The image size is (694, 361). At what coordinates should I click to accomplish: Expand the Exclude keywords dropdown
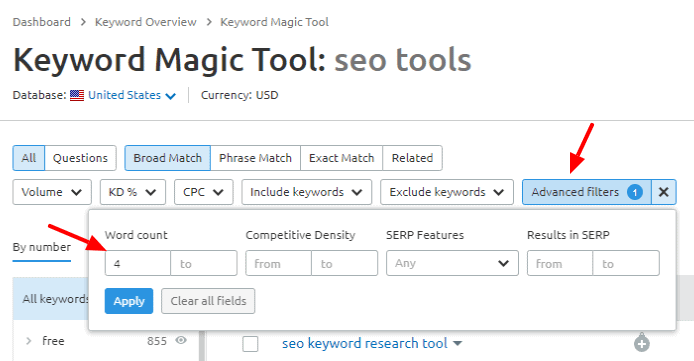447,192
